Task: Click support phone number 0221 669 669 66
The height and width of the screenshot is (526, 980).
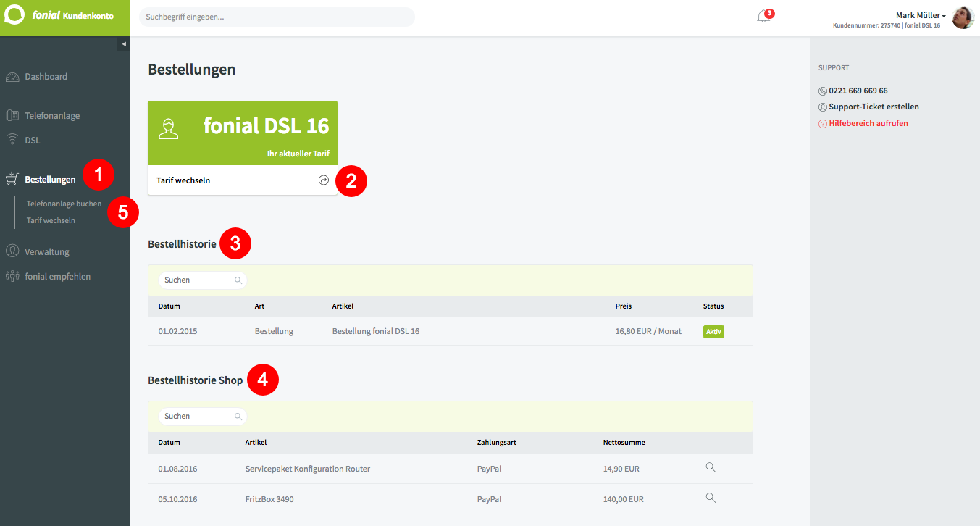Action: (x=858, y=91)
